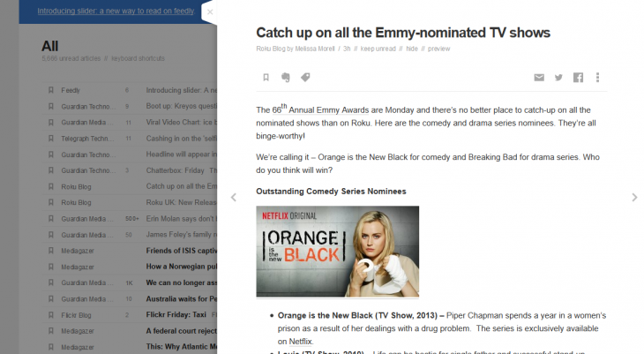Toggle bookmark on the 'Roku UK: New Releas' row
Screen dimensions: 644x354
point(51,202)
